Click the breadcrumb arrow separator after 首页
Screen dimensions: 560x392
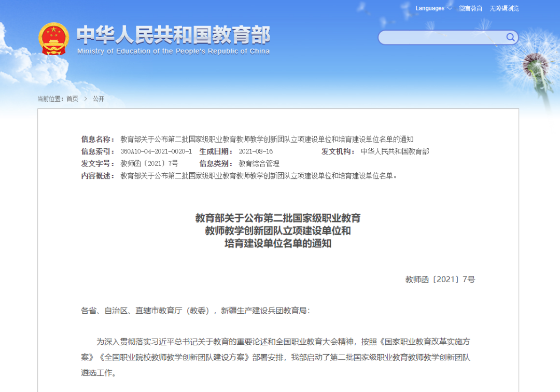point(86,99)
